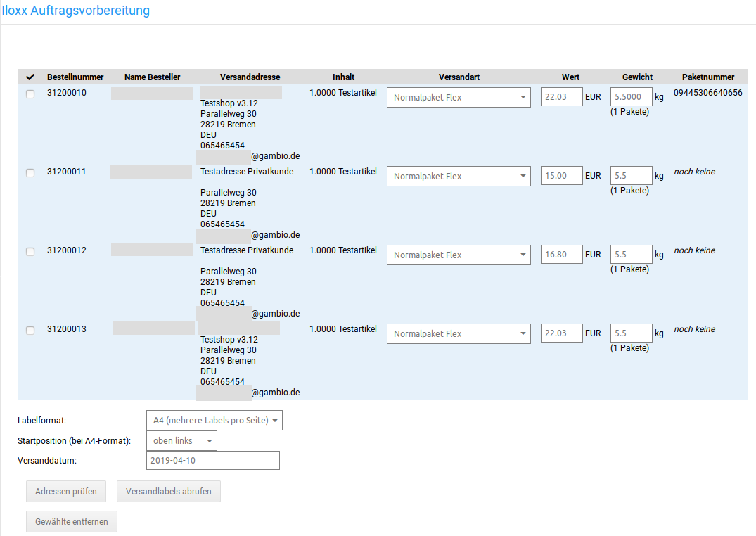Click the 'Versandlabels abrufen' button
The height and width of the screenshot is (536, 756).
point(169,492)
